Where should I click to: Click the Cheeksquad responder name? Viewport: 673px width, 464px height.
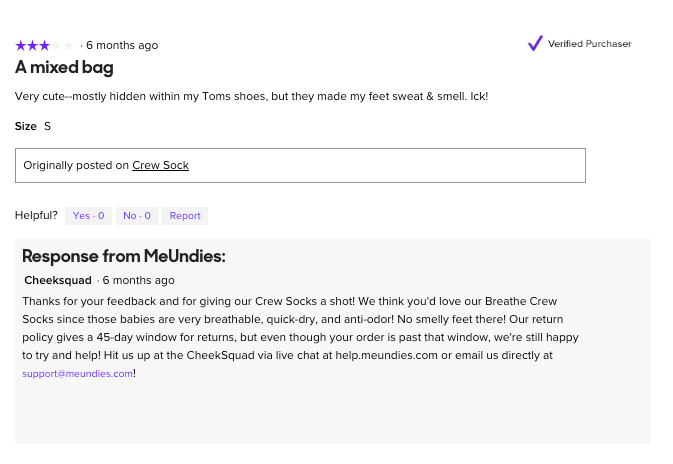click(57, 280)
